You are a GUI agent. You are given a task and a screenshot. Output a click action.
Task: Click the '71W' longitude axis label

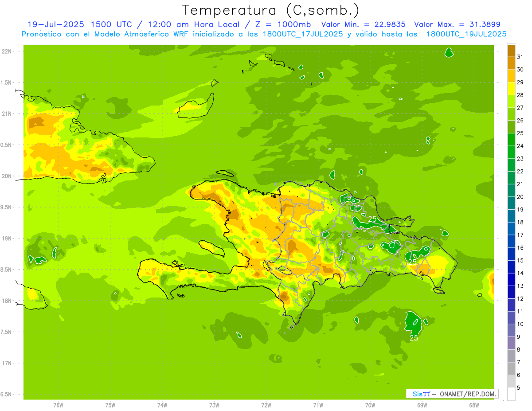click(318, 405)
